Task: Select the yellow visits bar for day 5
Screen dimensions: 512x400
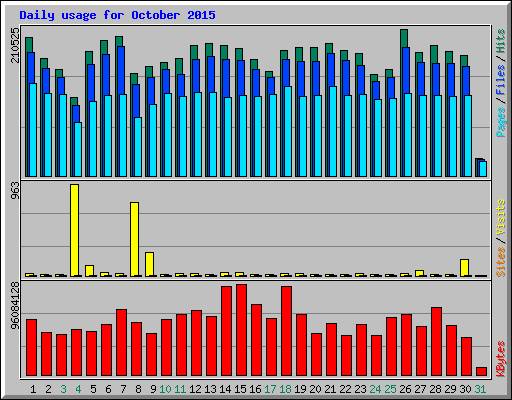Action: 90,271
